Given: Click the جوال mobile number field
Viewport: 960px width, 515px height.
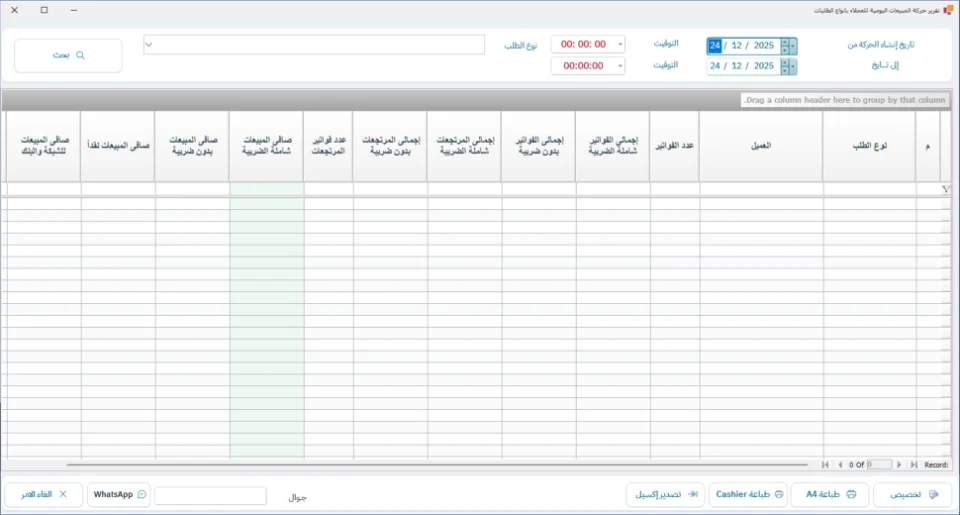Looking at the screenshot, I should (211, 495).
